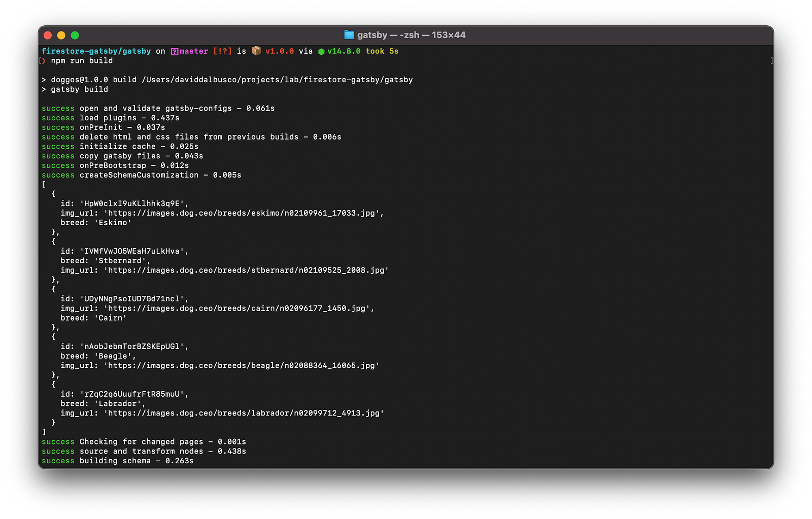This screenshot has width=812, height=519.
Task: Open the beagle image URL
Action: click(242, 366)
